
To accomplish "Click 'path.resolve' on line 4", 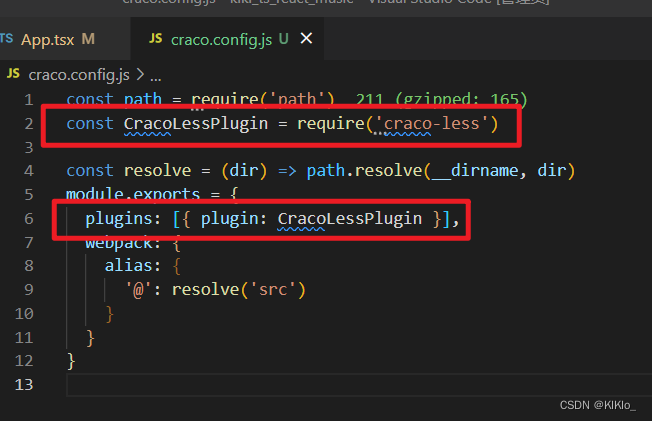I will pos(364,171).
